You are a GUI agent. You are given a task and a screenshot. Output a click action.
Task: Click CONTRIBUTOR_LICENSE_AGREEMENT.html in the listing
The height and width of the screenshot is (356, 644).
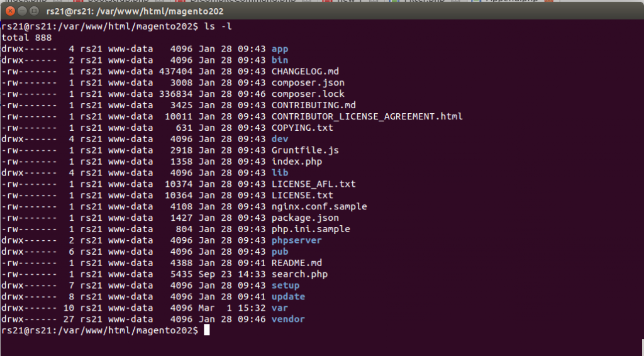[367, 116]
